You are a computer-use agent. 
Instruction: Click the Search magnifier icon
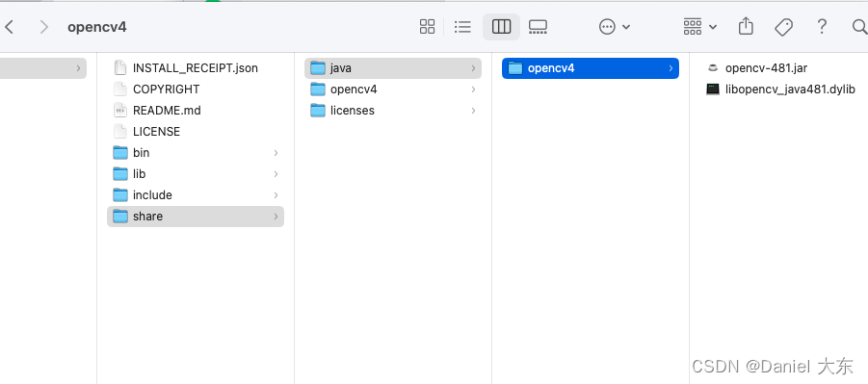click(x=859, y=27)
